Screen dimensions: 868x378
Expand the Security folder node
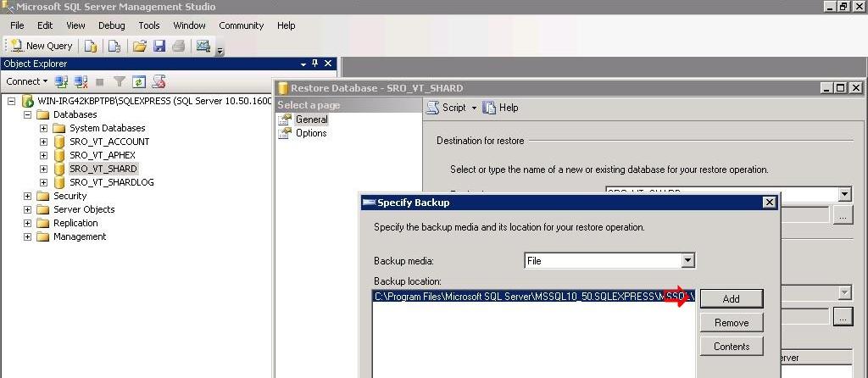click(27, 196)
